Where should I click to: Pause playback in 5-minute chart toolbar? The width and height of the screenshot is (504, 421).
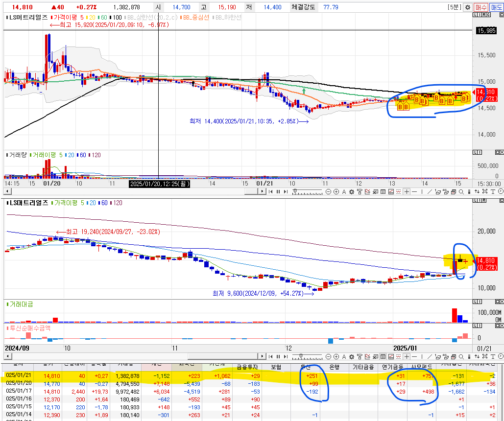click(278, 191)
